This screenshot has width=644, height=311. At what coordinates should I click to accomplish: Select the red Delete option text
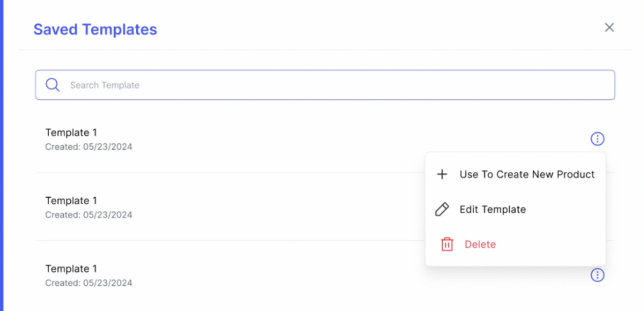pos(480,244)
